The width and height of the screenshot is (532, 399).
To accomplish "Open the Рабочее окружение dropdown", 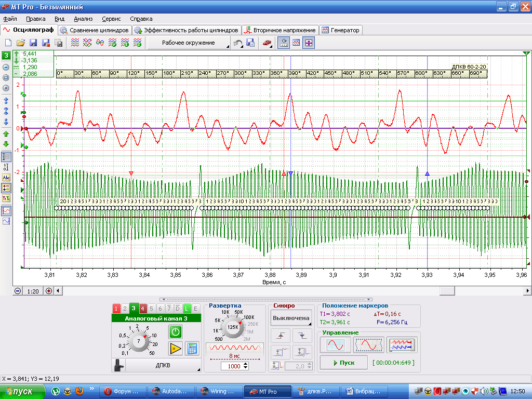I will [x=189, y=43].
